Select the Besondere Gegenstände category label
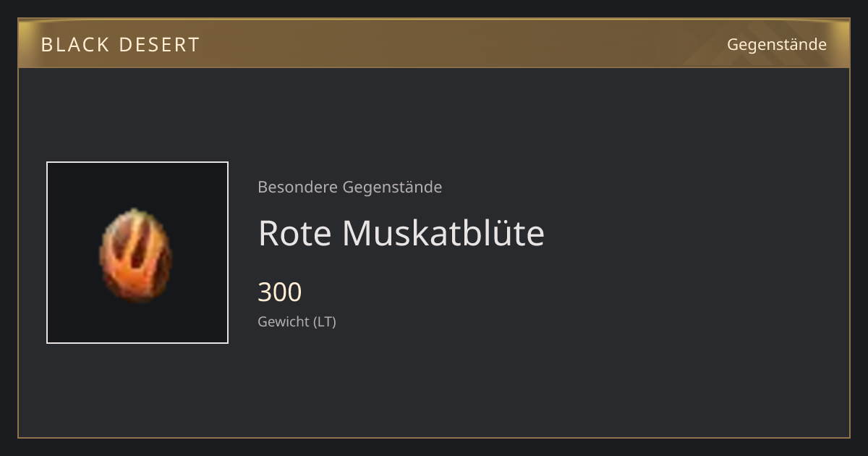The width and height of the screenshot is (868, 456). click(x=349, y=187)
